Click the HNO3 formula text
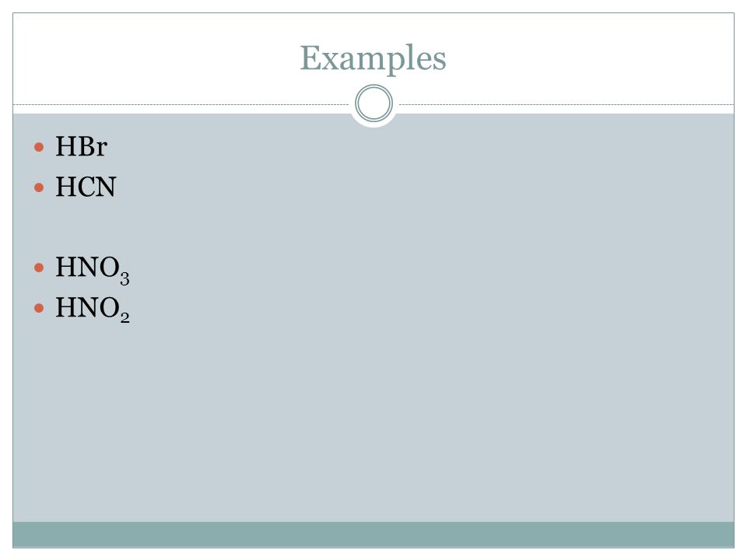 93,269
